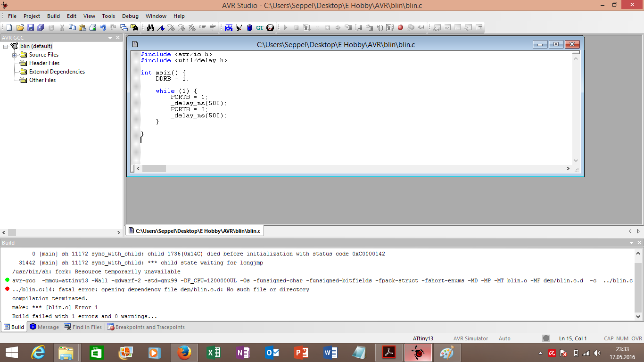
Task: Open the Build output panel dropdown arrow
Action: coord(631,243)
